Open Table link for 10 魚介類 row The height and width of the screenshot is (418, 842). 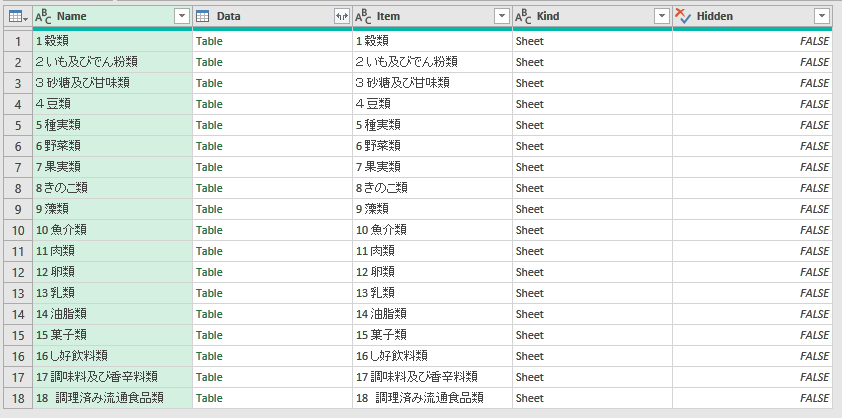[x=209, y=230]
